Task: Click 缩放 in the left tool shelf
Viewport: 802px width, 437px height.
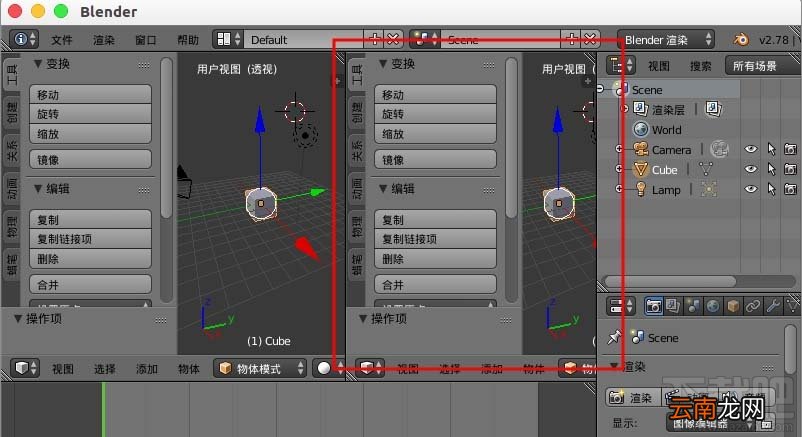Action: click(x=91, y=134)
